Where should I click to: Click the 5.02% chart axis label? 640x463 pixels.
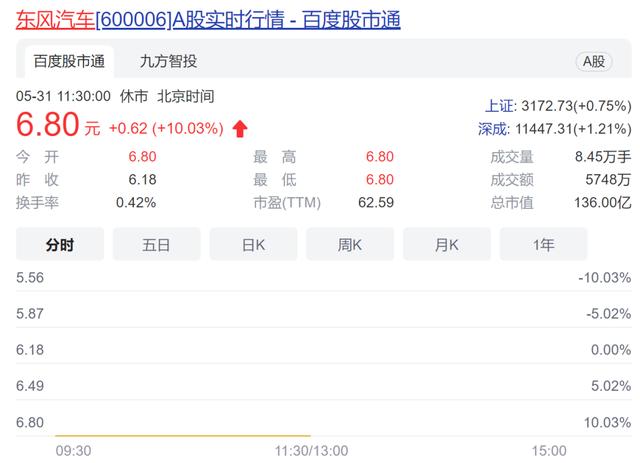[611, 386]
